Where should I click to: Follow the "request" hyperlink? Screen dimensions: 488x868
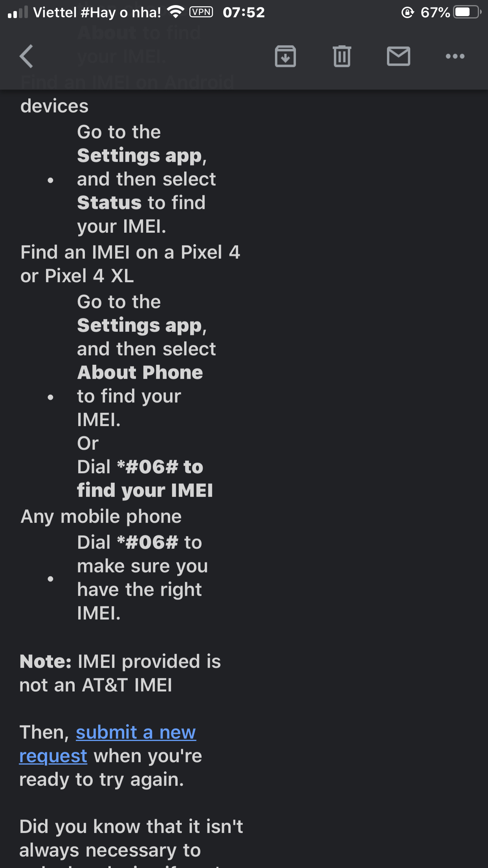[x=53, y=756]
